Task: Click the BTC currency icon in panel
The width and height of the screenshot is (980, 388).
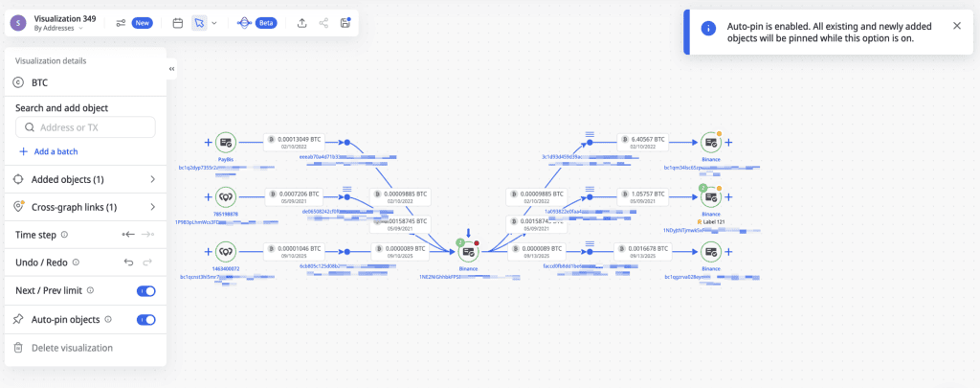Action: tap(18, 82)
